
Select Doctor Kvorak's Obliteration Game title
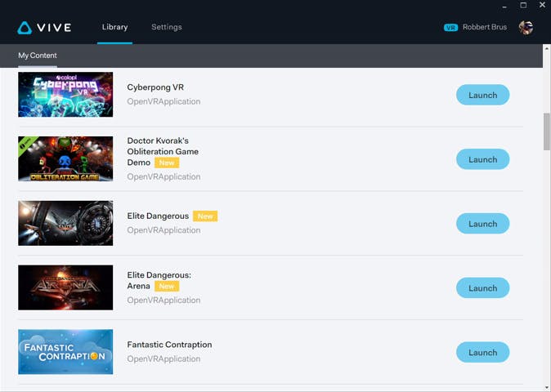coord(163,152)
